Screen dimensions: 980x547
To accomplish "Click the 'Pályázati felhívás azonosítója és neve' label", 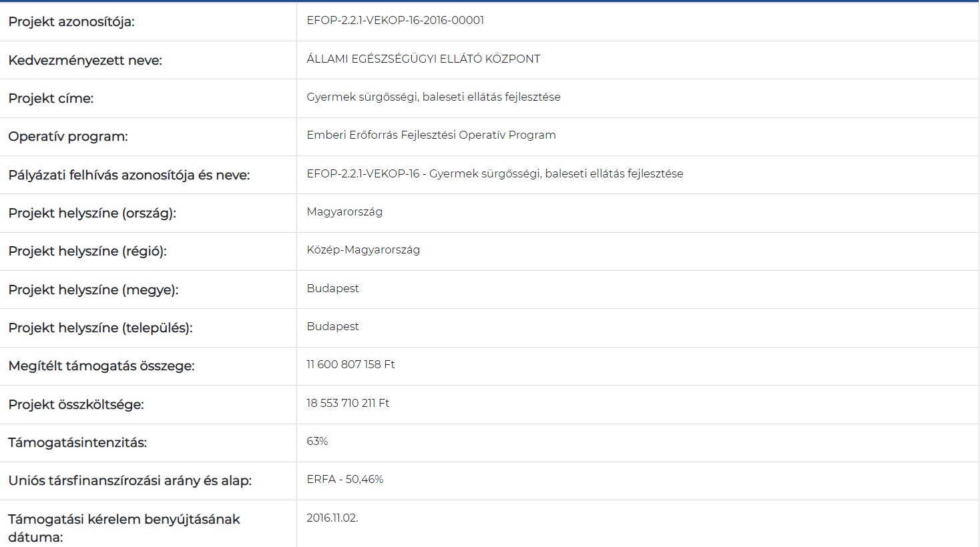I will (x=129, y=175).
